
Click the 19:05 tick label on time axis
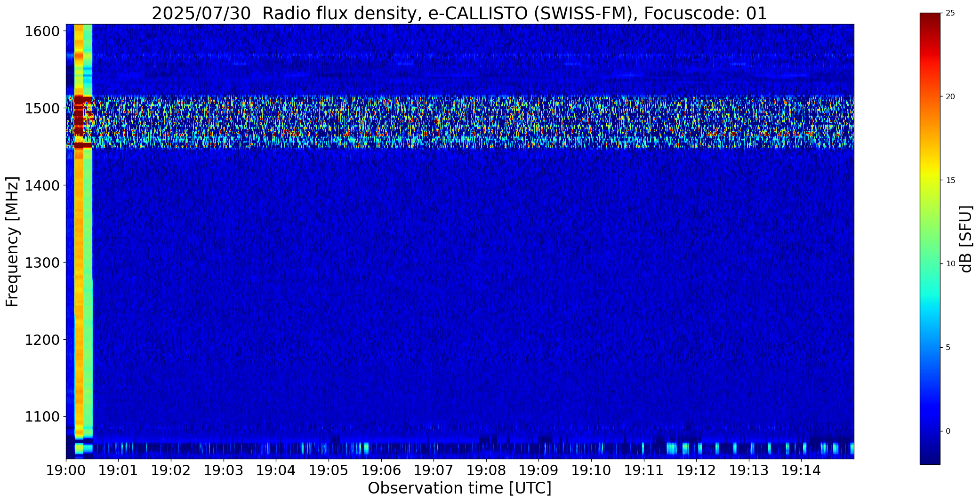[328, 470]
